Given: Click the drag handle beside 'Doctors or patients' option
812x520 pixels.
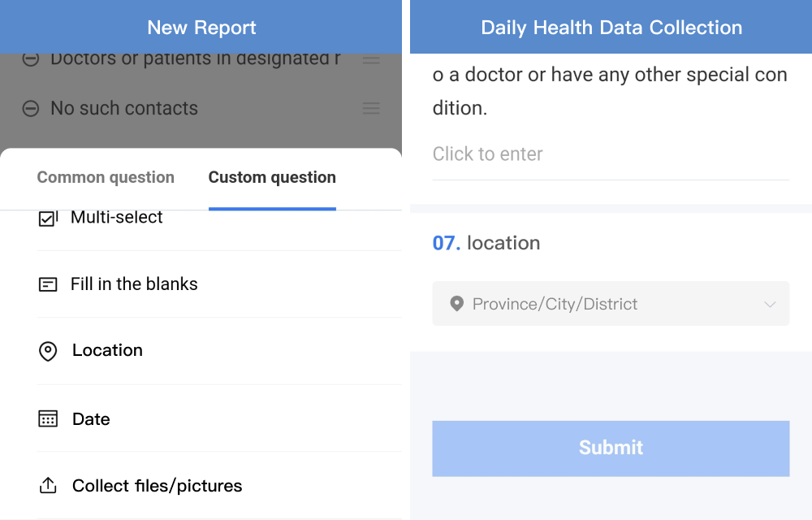Looking at the screenshot, I should pyautogui.click(x=371, y=59).
